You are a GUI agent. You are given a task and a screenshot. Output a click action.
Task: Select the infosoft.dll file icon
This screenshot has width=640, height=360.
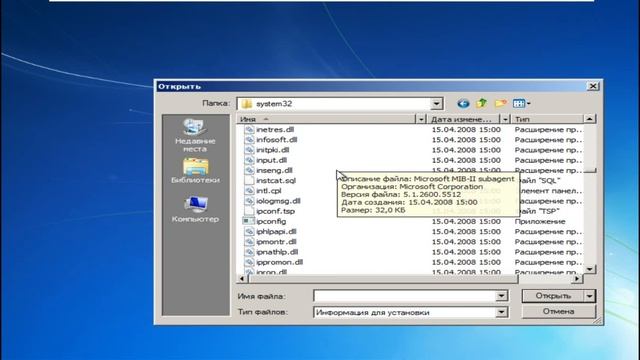(249, 140)
